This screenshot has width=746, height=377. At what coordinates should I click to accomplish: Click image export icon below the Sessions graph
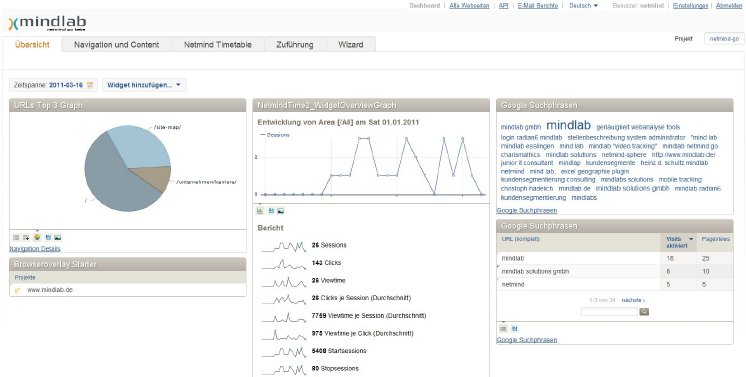point(281,210)
